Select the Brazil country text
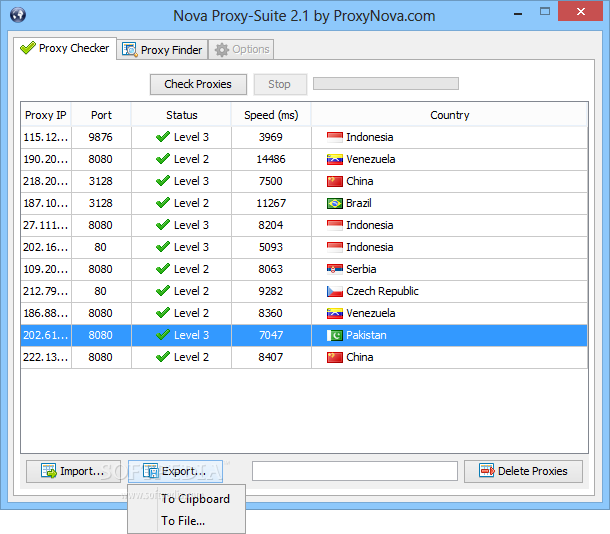This screenshot has height=534, width=610. coord(359,203)
